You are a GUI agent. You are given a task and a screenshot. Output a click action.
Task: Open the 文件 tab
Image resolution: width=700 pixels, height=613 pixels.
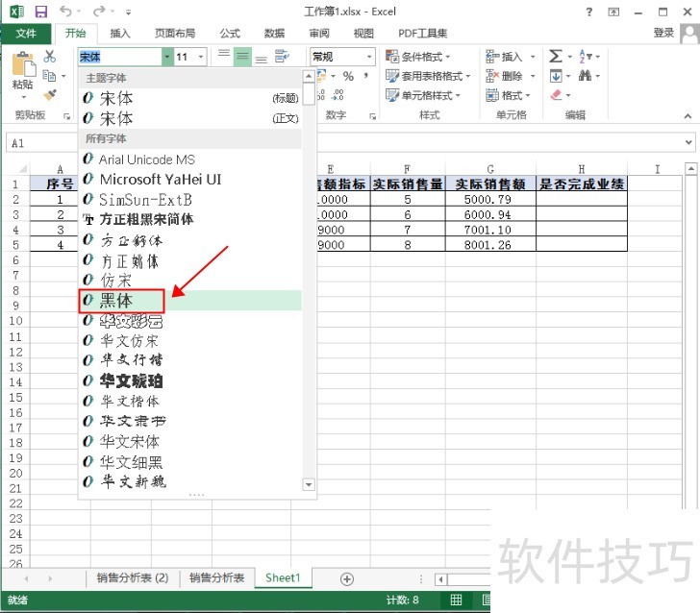tap(26, 34)
